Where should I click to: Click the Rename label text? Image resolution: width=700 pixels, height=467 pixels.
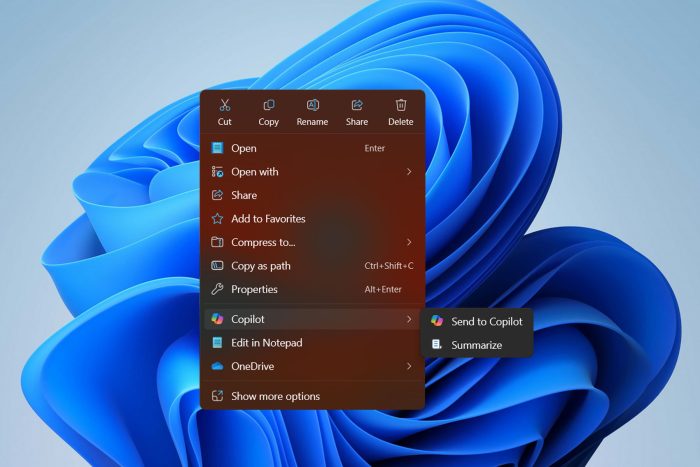click(312, 121)
